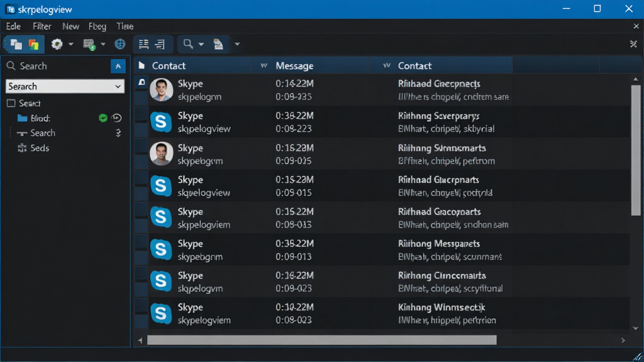
Task: Open the Filter menu
Action: [42, 26]
